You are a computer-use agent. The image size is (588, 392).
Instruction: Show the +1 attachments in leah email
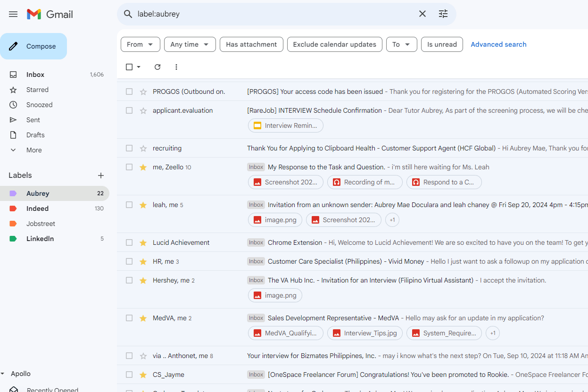point(392,220)
